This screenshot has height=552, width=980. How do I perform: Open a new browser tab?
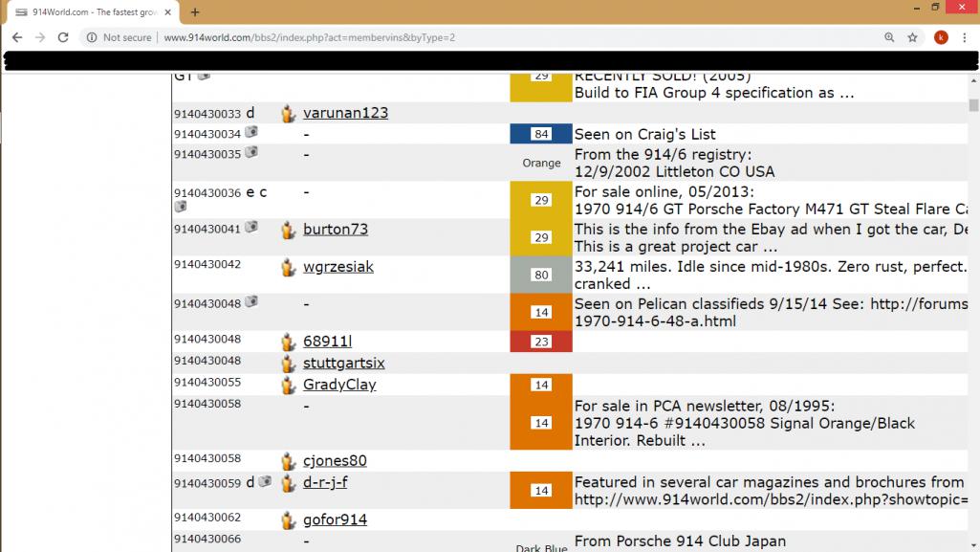(195, 11)
